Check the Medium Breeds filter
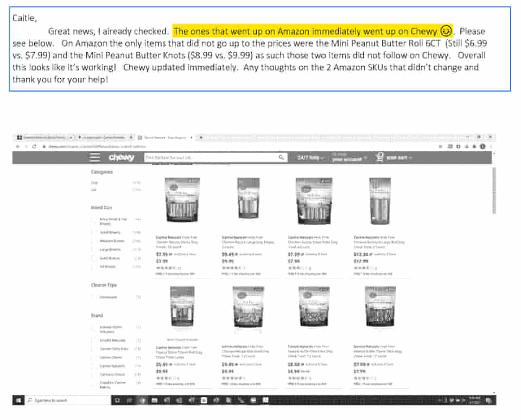The width and height of the screenshot is (521, 420). point(94,241)
